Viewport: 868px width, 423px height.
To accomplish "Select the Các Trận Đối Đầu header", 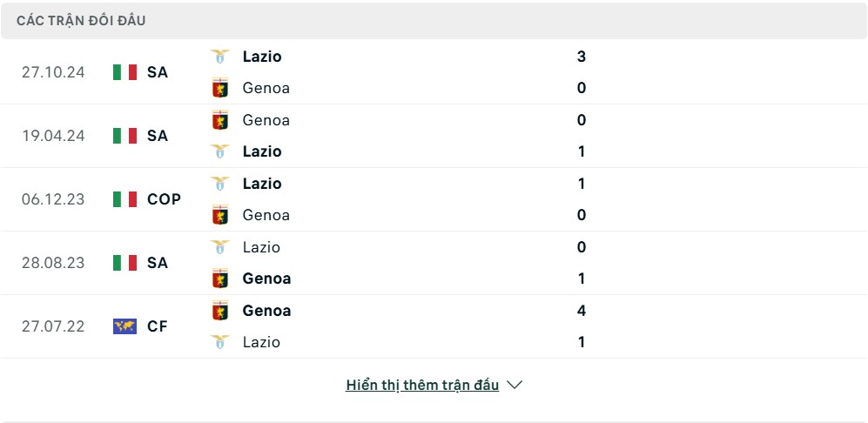I will pos(81,21).
